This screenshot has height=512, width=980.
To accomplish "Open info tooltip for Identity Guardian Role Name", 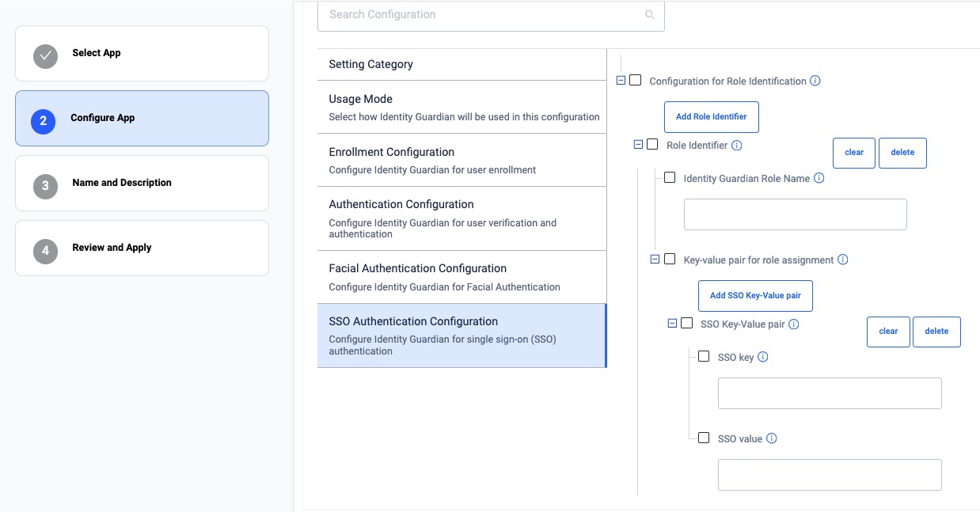I will point(819,178).
